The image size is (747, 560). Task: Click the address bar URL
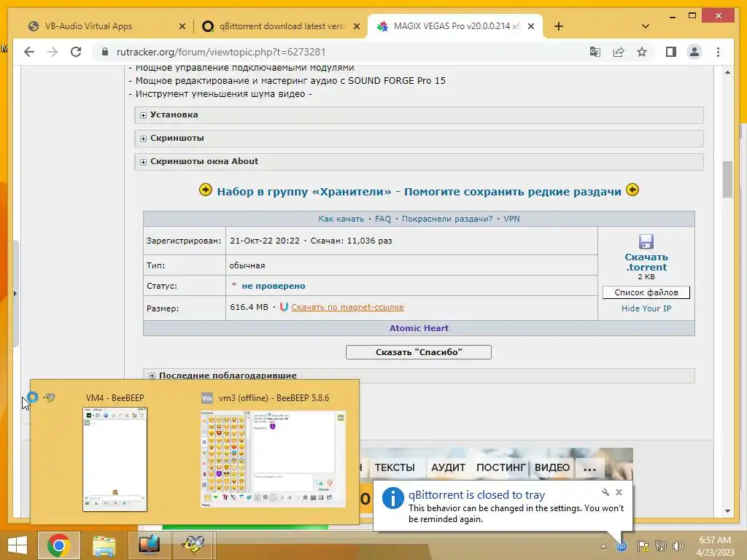click(x=221, y=52)
